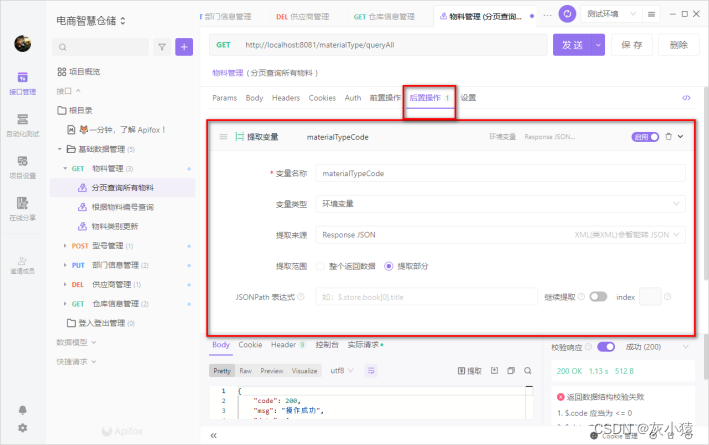Open the 电商智慧仓储 project switcher
The width and height of the screenshot is (709, 445).
[91, 21]
